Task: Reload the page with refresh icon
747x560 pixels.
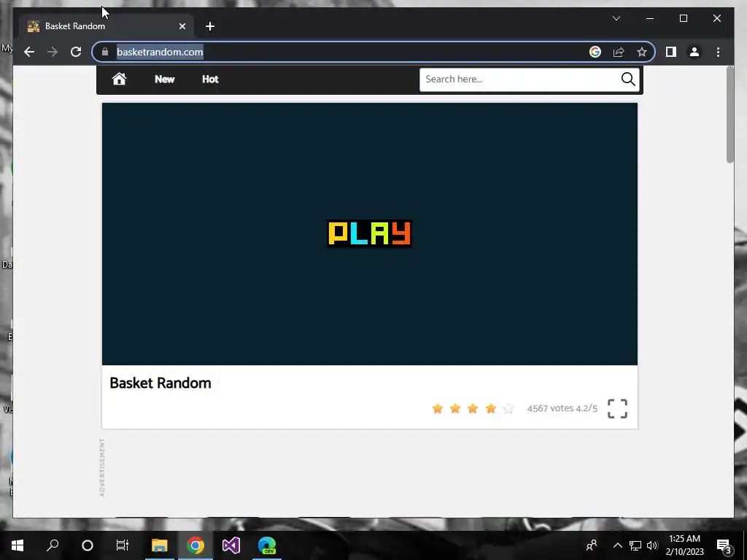Action: pos(76,52)
